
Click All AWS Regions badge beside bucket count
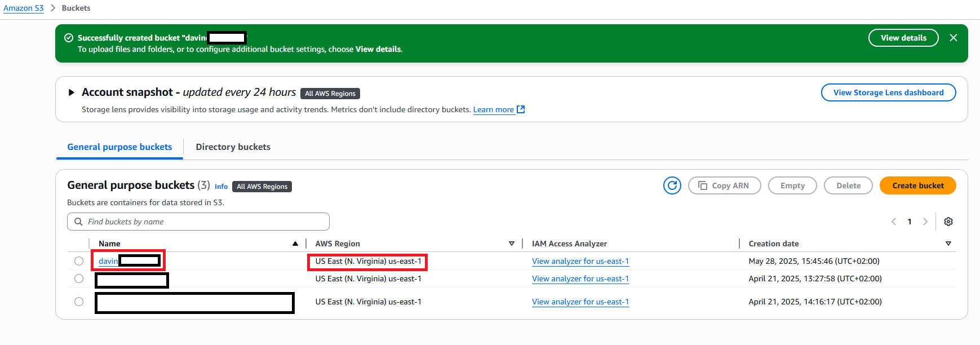pos(262,187)
